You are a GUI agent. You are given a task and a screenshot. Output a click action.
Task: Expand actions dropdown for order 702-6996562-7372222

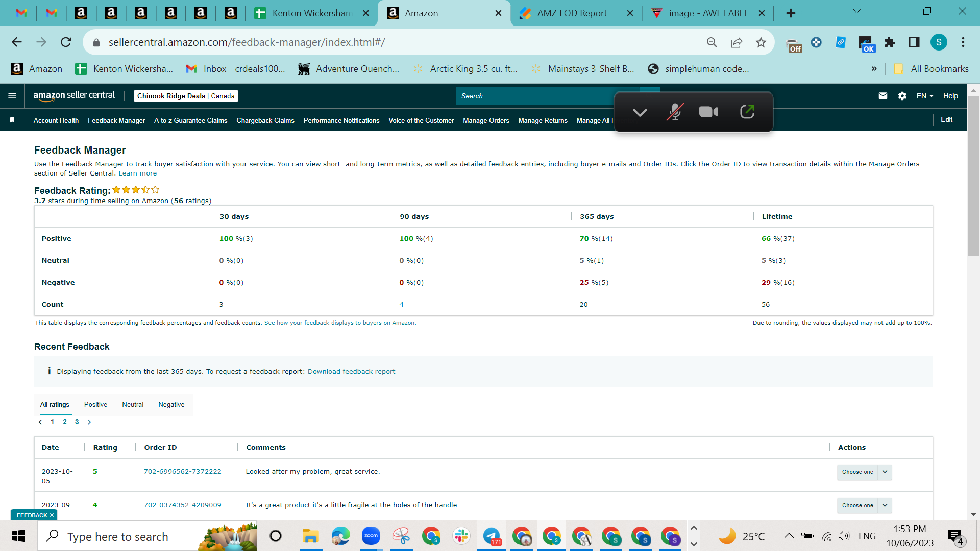(885, 472)
